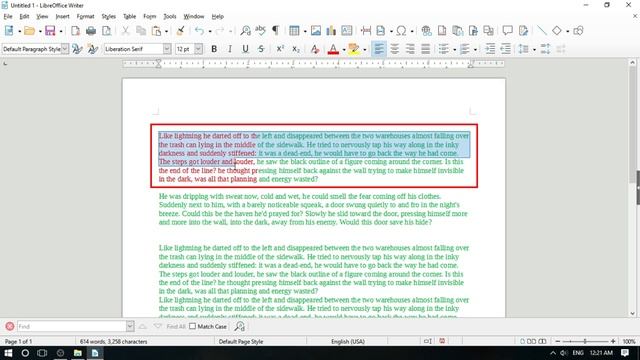Screen dimensions: 640x360
Task: Close the Find toolbar
Action: click(10, 326)
